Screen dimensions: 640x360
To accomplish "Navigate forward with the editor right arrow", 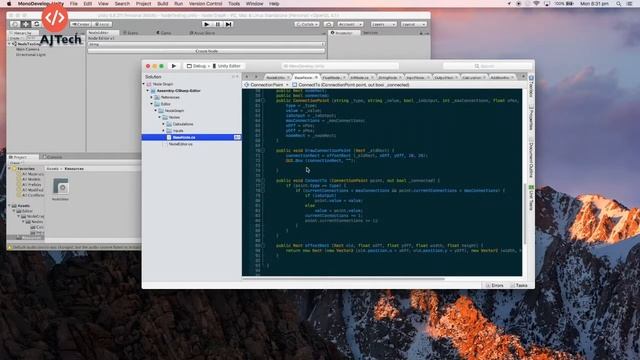I will coord(256,77).
